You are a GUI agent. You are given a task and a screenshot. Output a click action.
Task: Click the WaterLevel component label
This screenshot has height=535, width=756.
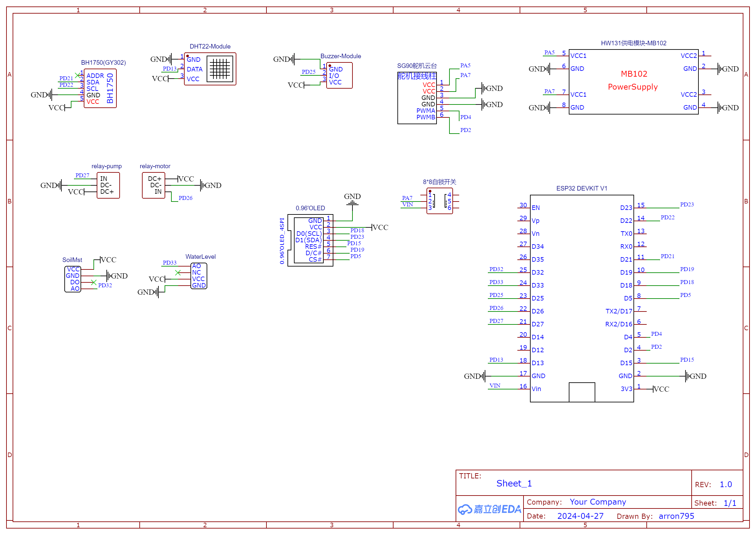(x=200, y=257)
